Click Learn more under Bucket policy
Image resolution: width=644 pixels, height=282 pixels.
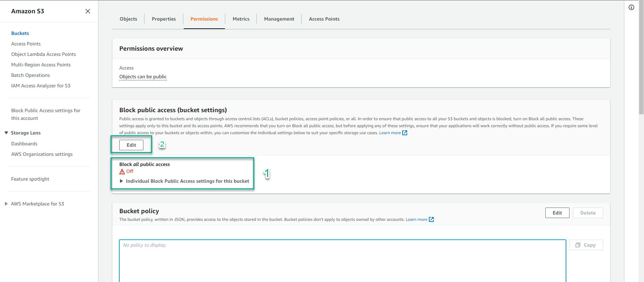click(x=417, y=219)
